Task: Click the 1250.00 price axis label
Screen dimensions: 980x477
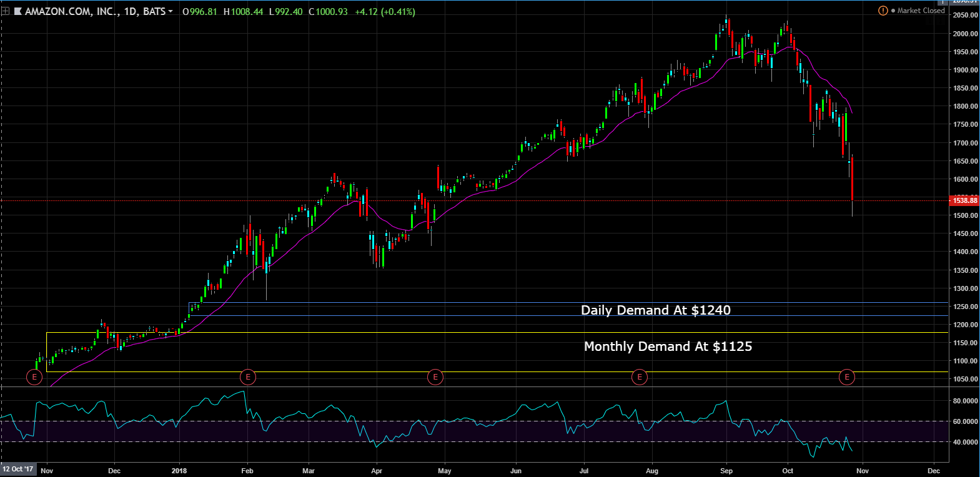Action: (x=965, y=307)
